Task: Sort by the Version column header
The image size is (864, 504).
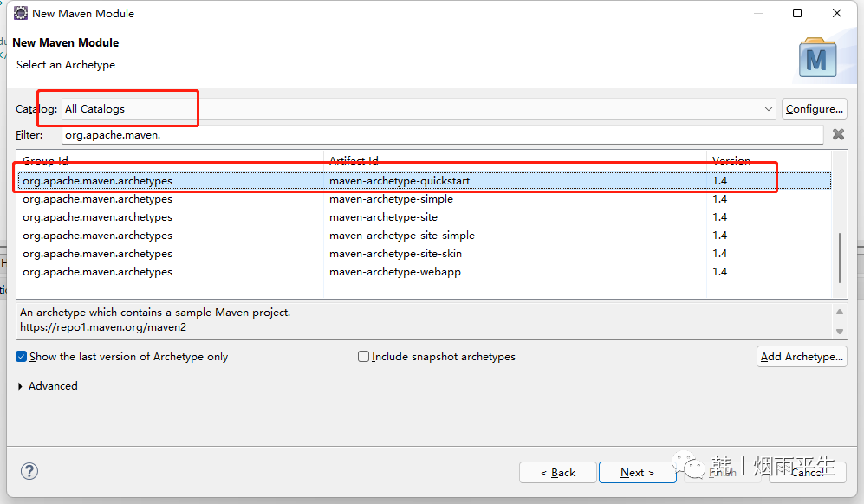Action: click(x=770, y=160)
